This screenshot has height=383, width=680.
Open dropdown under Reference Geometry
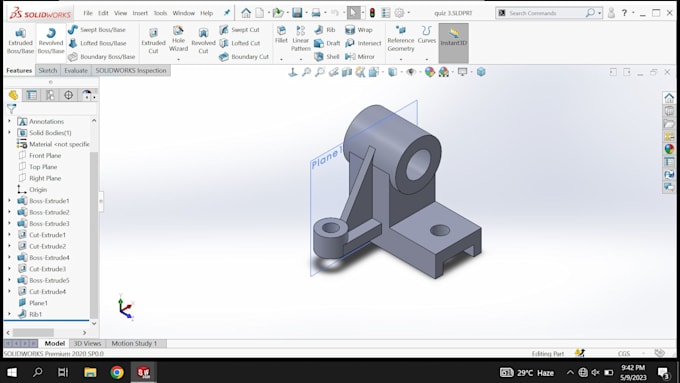(401, 59)
